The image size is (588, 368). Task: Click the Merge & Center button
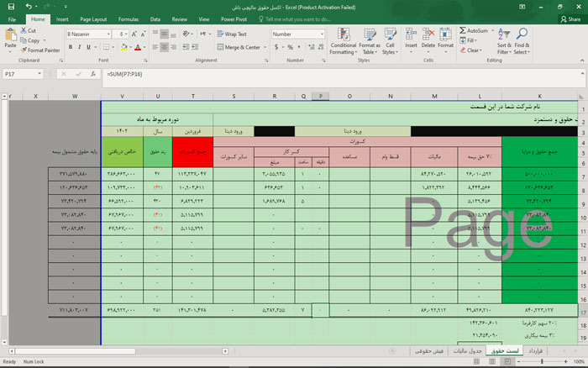[239, 47]
